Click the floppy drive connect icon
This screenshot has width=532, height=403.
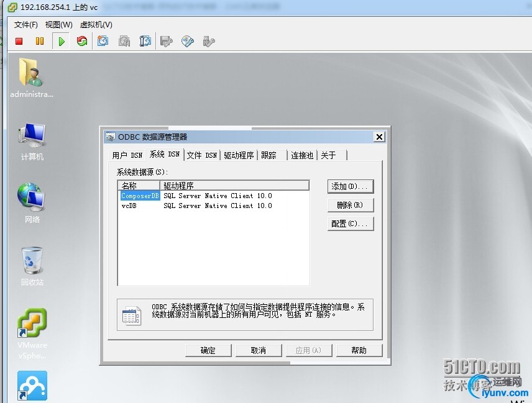click(x=167, y=42)
